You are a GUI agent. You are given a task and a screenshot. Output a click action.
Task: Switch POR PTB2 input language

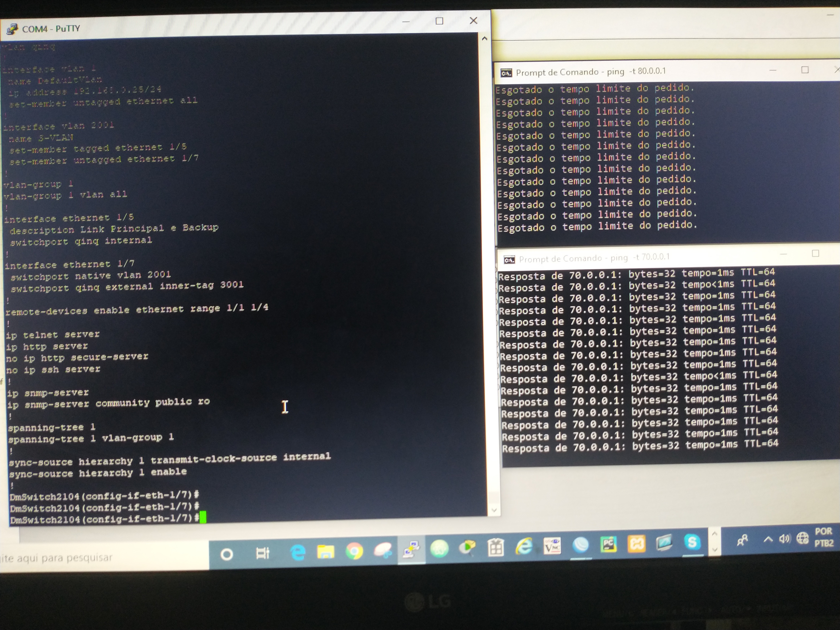pyautogui.click(x=823, y=537)
